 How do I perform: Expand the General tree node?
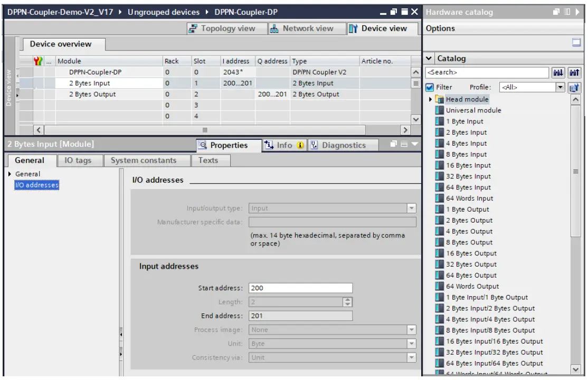[x=10, y=174]
